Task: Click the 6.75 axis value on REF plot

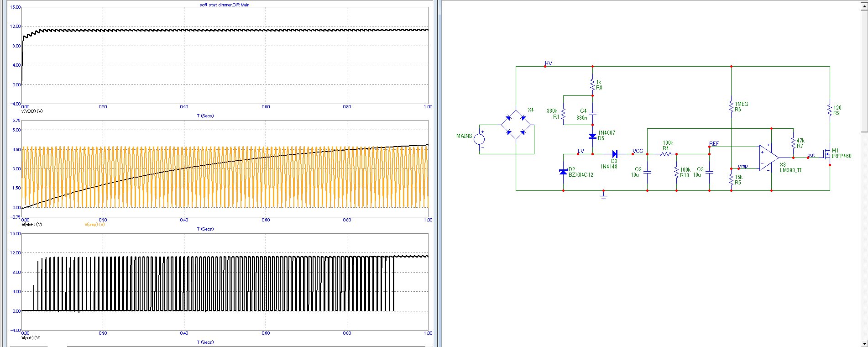Action: point(16,121)
